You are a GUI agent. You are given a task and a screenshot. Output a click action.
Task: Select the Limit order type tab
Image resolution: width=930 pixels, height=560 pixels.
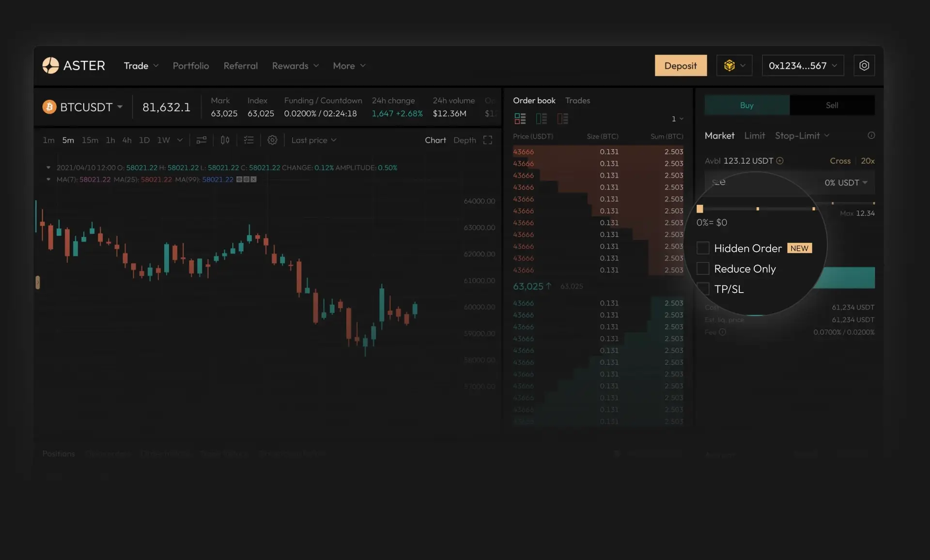tap(754, 136)
